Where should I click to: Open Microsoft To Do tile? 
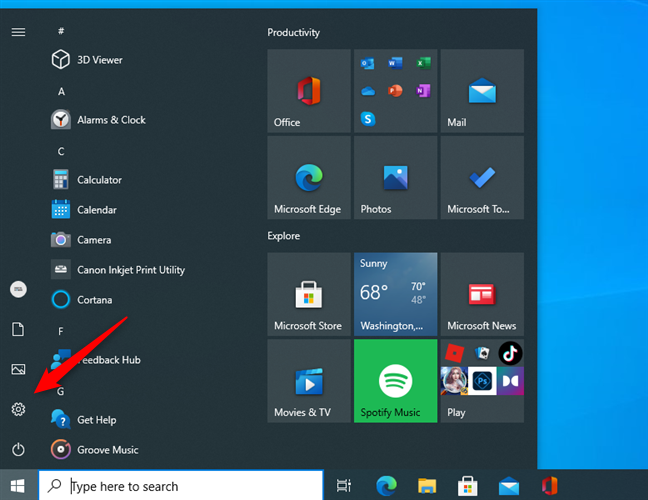[482, 178]
